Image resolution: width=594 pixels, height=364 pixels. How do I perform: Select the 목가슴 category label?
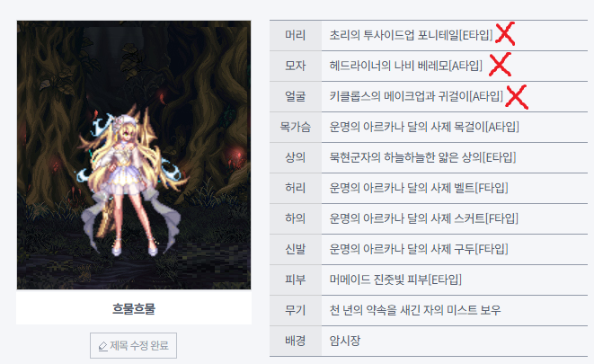click(295, 127)
